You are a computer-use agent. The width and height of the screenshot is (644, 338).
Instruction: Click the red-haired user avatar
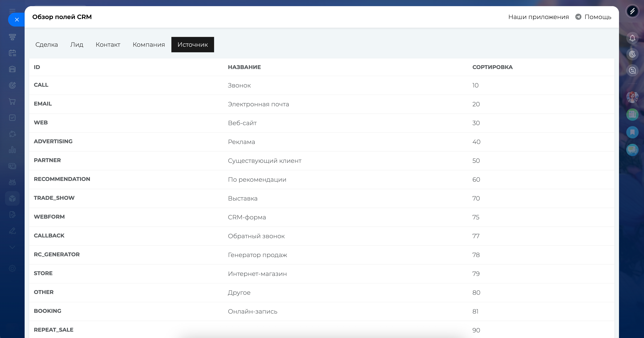click(632, 97)
